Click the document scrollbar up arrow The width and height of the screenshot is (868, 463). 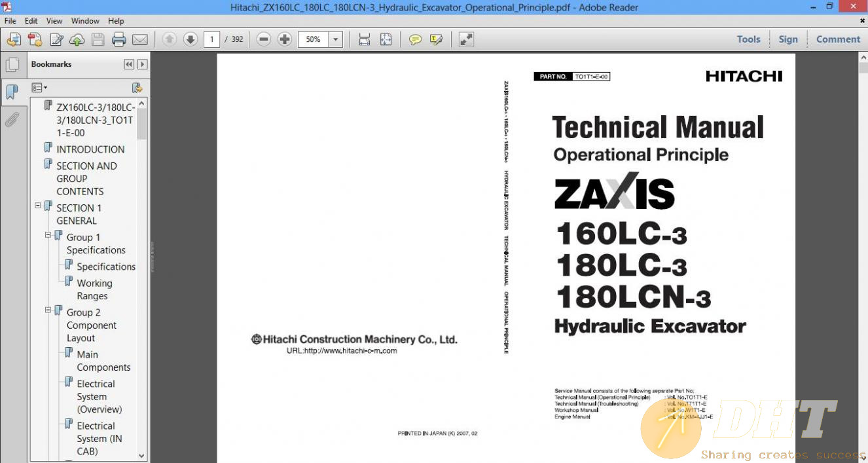[863, 58]
